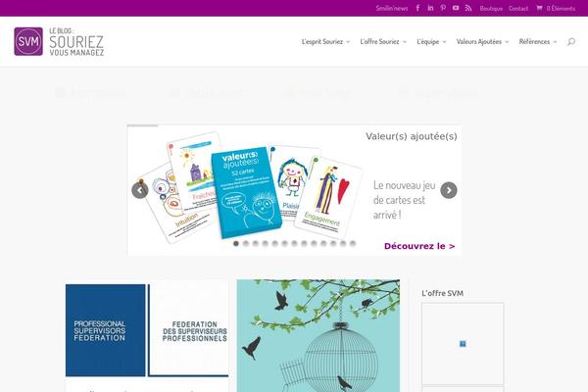Screen dimensions: 588x392
Task: Open the 0 Éléments cart link
Action: tap(556, 8)
